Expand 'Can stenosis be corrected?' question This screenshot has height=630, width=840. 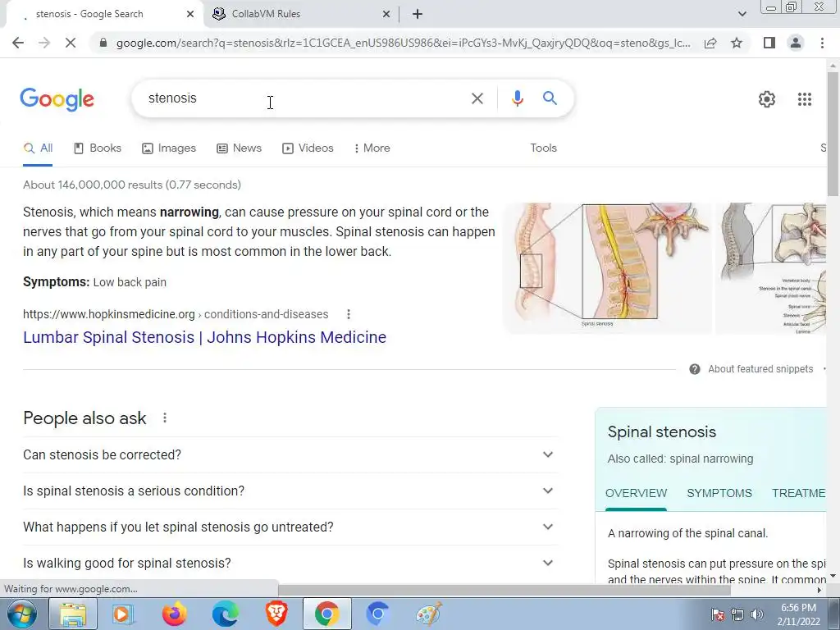tap(290, 454)
